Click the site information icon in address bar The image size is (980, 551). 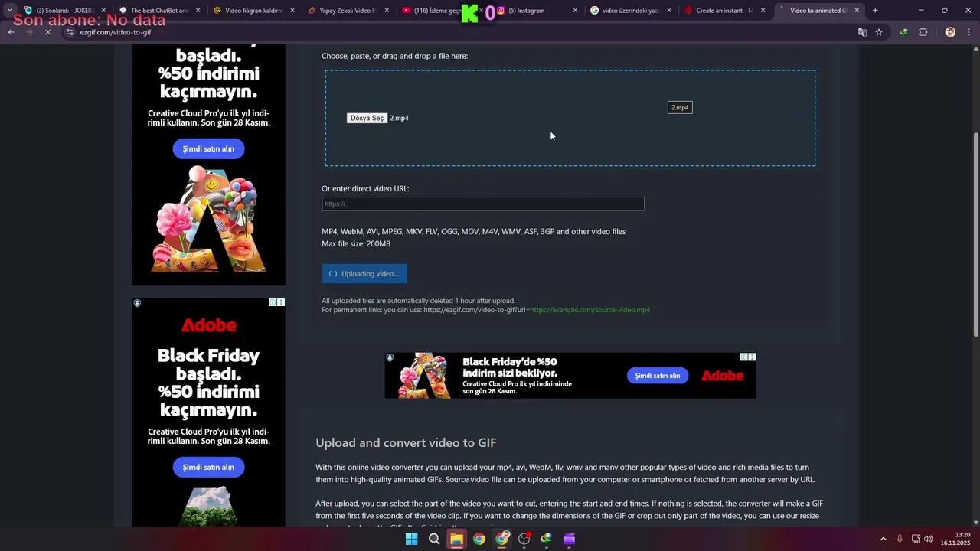click(70, 32)
